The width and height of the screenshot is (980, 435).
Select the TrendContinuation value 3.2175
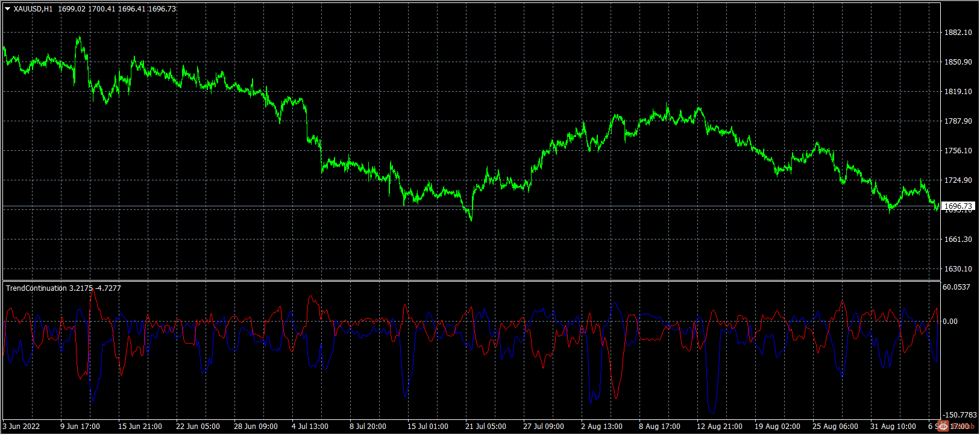(81, 288)
